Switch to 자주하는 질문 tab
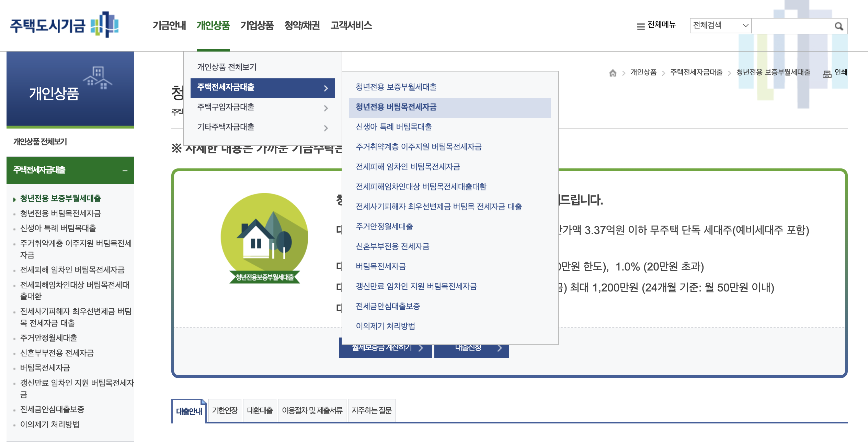868x442 pixels. tap(371, 410)
